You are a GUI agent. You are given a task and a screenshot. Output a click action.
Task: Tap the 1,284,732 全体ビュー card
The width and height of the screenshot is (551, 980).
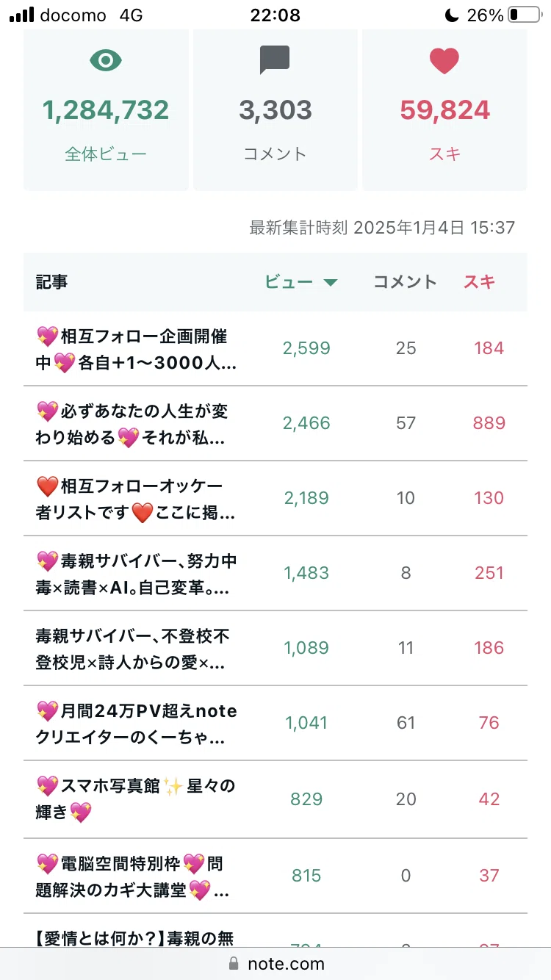[x=106, y=110]
